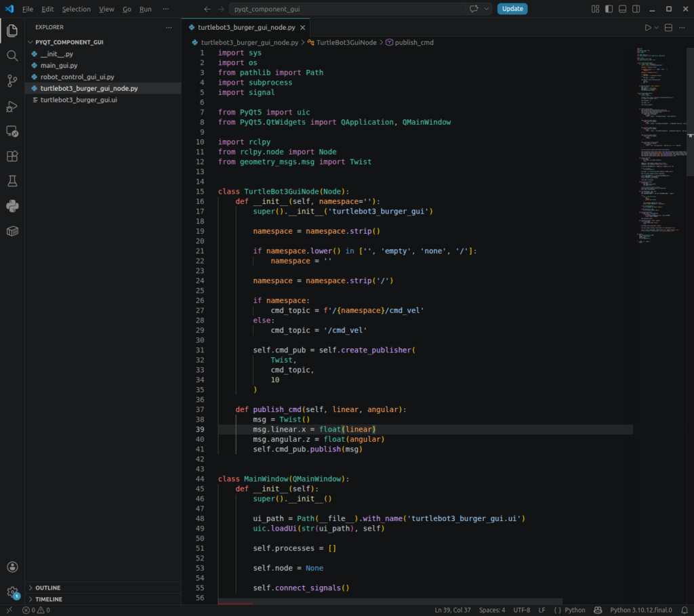Image resolution: width=694 pixels, height=616 pixels.
Task: Go back with the left arrow
Action: click(207, 9)
